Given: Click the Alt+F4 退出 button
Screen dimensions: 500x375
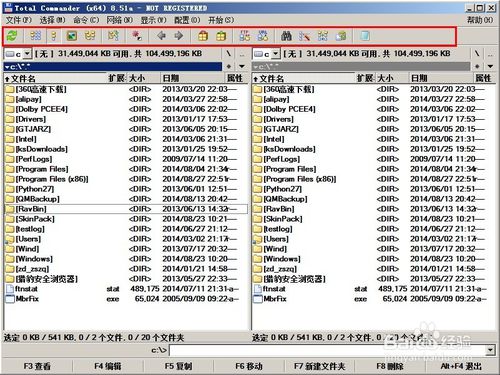Looking at the screenshot, I should [461, 366].
